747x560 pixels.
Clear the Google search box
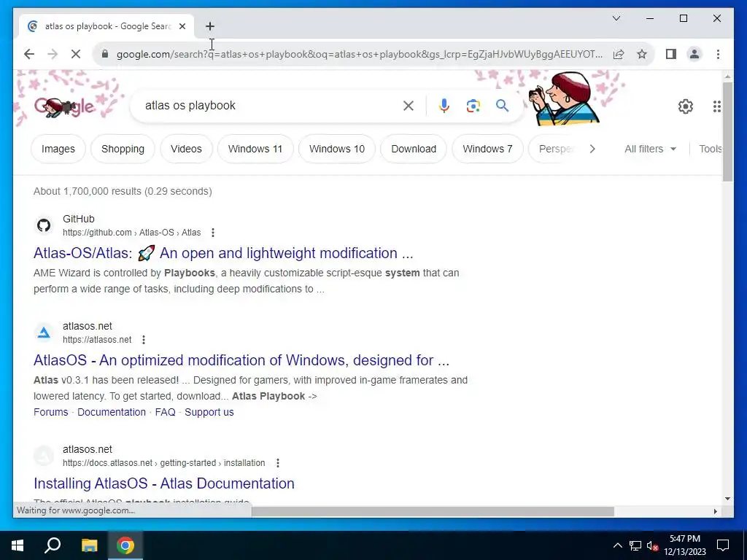click(409, 106)
